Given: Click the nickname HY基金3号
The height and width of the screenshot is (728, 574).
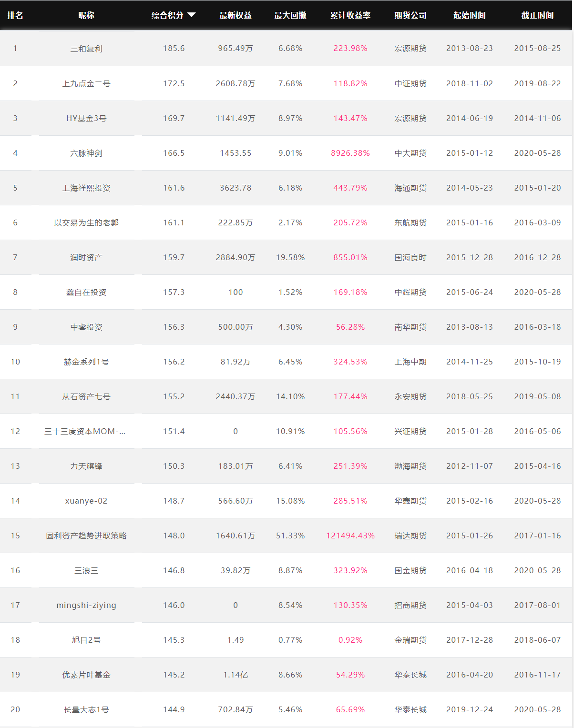Looking at the screenshot, I should click(86, 118).
